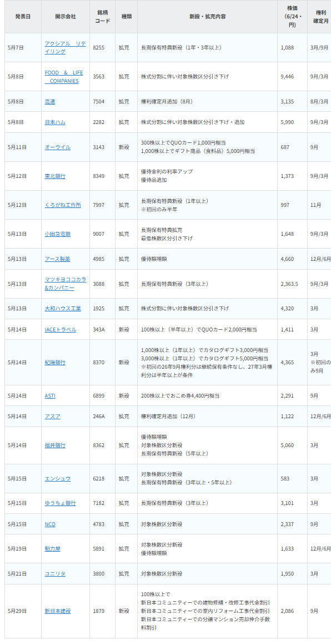Image resolution: width=331 pixels, height=644 pixels.
Task: Open the 紀陽銀行 company link
Action: tap(55, 362)
